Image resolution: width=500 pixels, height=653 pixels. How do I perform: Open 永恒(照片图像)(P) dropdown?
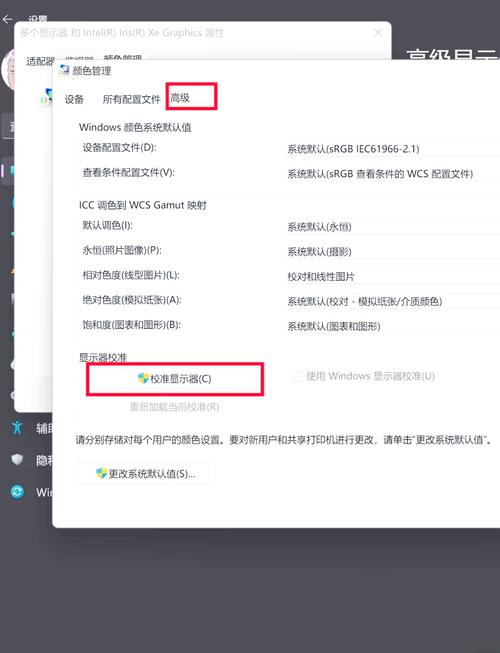[393, 252]
